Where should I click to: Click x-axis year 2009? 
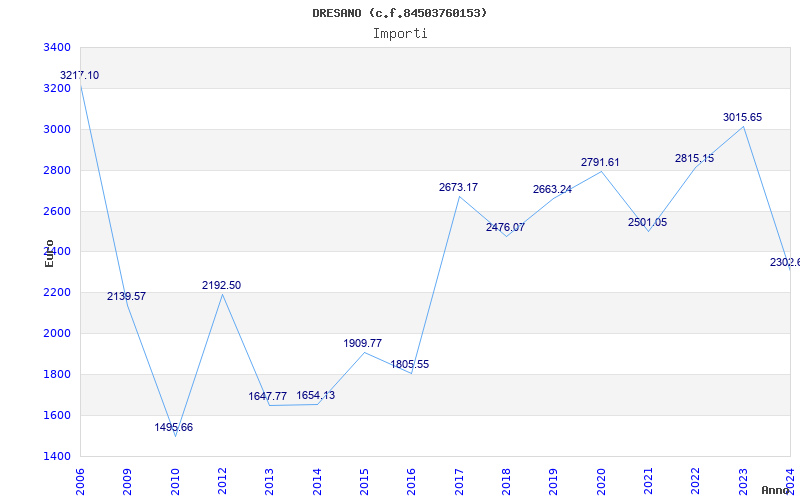128,482
